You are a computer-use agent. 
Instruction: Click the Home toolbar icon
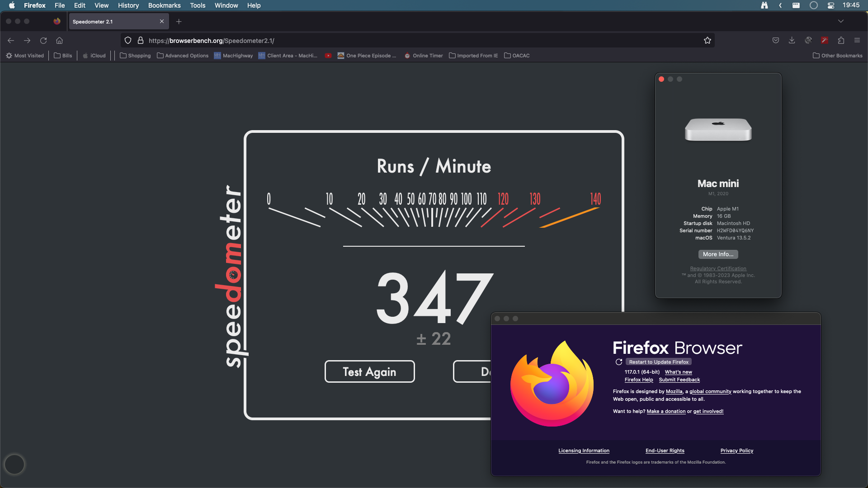pos(59,41)
